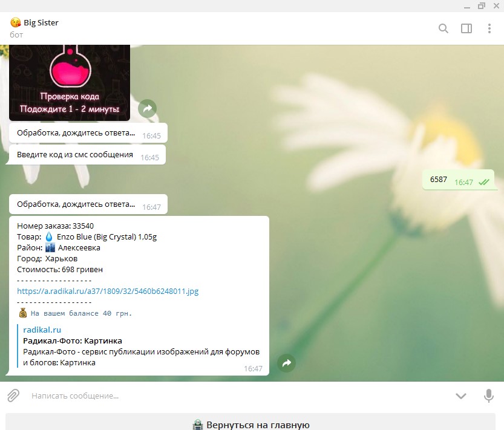Click the 'Обработка, дождитесь ответа' message at 16:45
504x430 pixels.
pos(76,134)
